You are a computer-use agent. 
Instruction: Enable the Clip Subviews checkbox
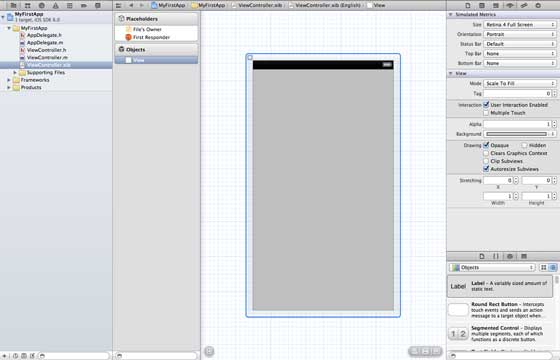pyautogui.click(x=486, y=161)
